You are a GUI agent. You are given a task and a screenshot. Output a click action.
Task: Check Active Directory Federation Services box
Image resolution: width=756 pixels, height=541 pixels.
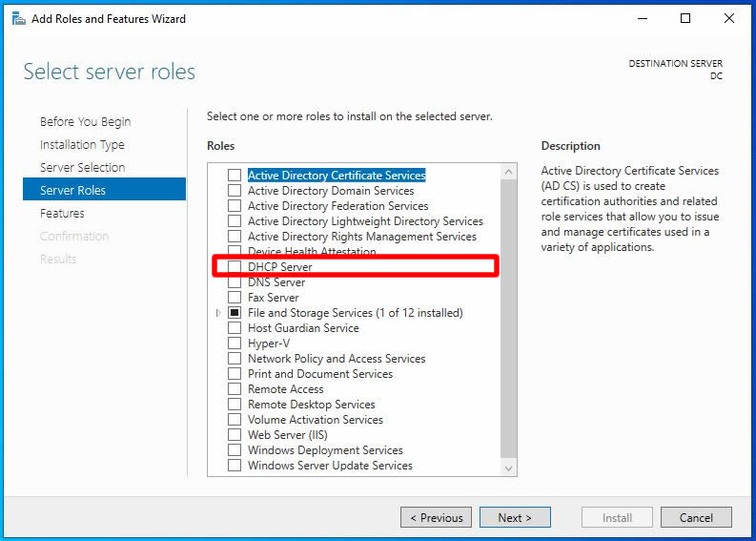point(235,205)
